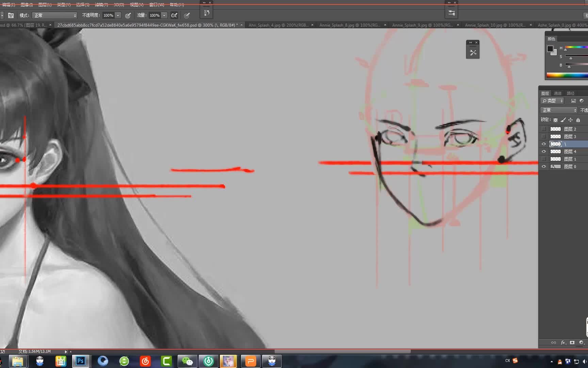Switch to the 通道 channels tab

click(x=557, y=93)
